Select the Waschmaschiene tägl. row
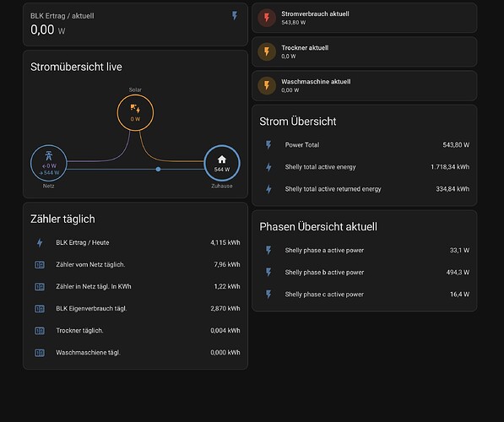The image size is (504, 422). click(x=135, y=353)
